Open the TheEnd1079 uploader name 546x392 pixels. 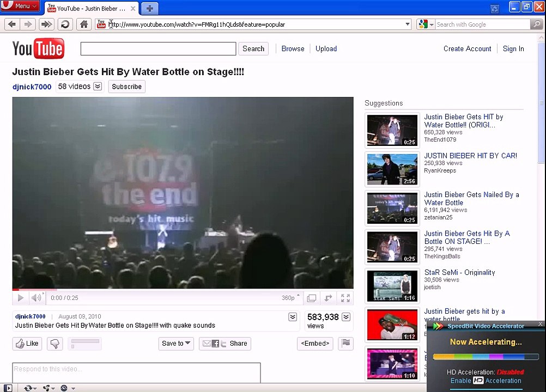coord(440,139)
